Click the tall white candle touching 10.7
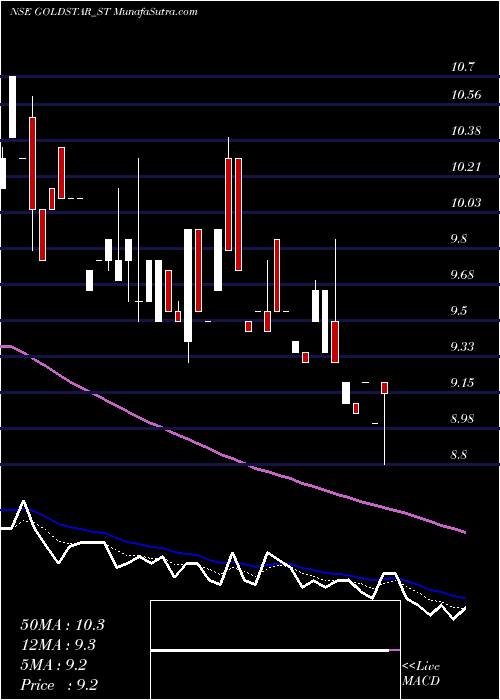500x700 pixels. 12,107
